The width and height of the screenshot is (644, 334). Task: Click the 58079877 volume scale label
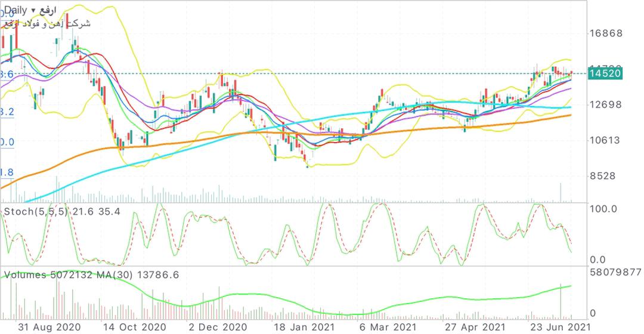coord(614,272)
